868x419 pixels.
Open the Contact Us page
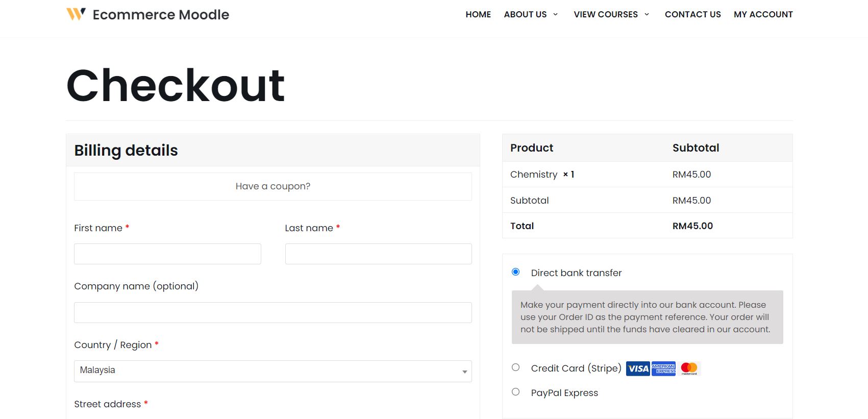(692, 14)
